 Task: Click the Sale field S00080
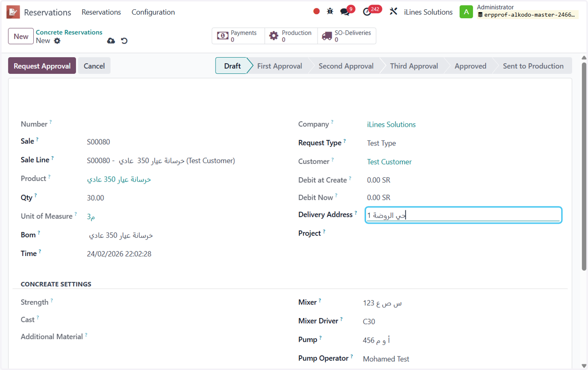pyautogui.click(x=98, y=142)
